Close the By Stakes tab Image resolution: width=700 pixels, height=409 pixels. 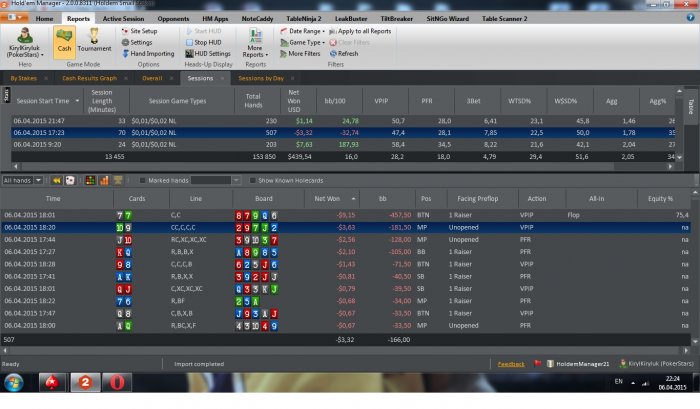coord(46,78)
